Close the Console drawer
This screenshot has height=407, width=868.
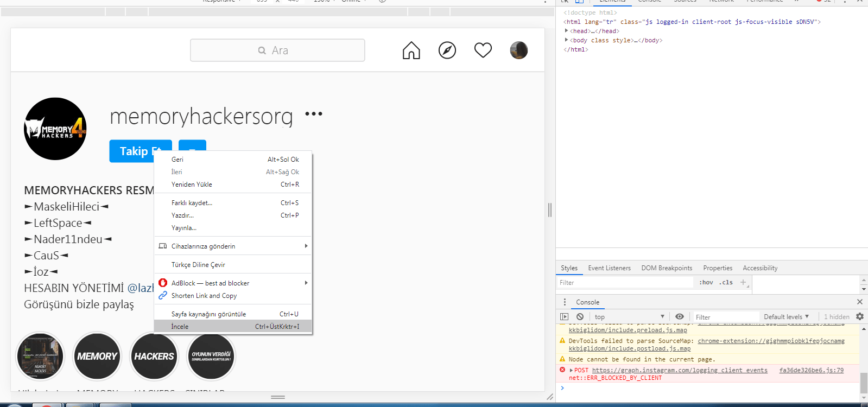(860, 302)
